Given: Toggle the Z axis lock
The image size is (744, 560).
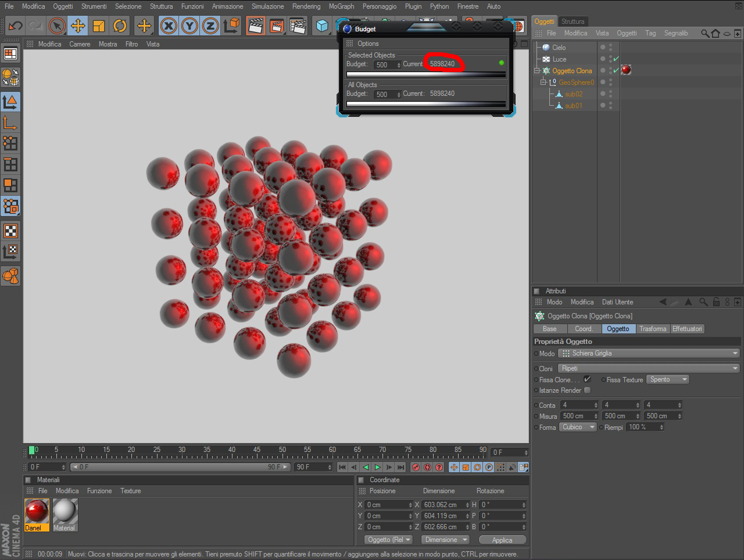Looking at the screenshot, I should click(210, 26).
